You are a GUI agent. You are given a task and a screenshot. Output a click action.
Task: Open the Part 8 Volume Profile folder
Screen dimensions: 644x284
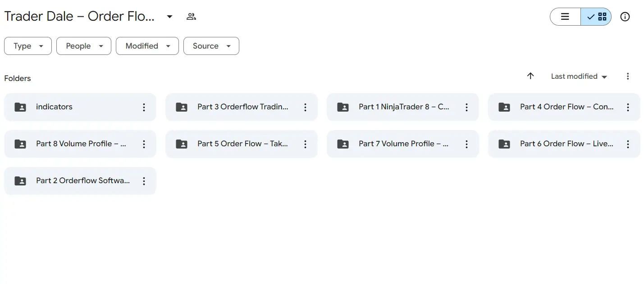click(80, 144)
